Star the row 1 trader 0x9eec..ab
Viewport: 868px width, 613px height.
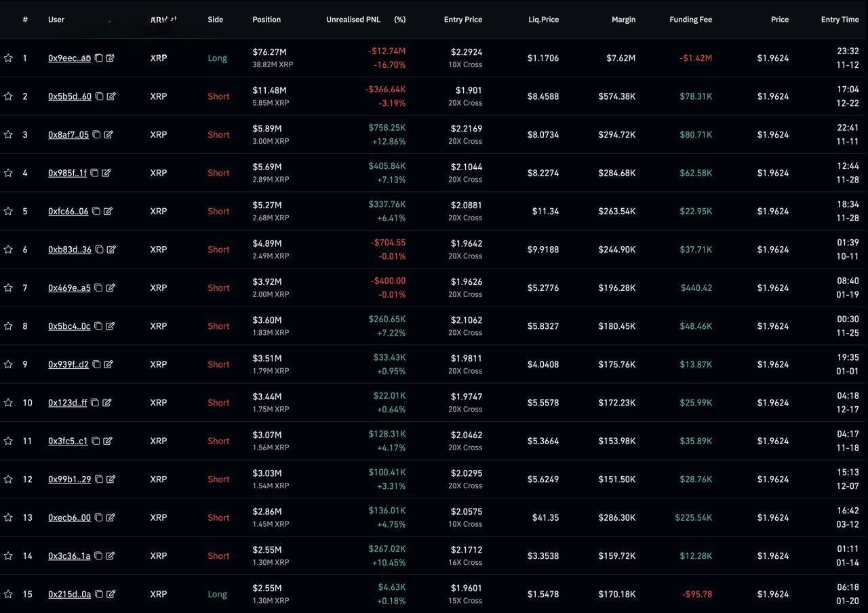click(8, 58)
